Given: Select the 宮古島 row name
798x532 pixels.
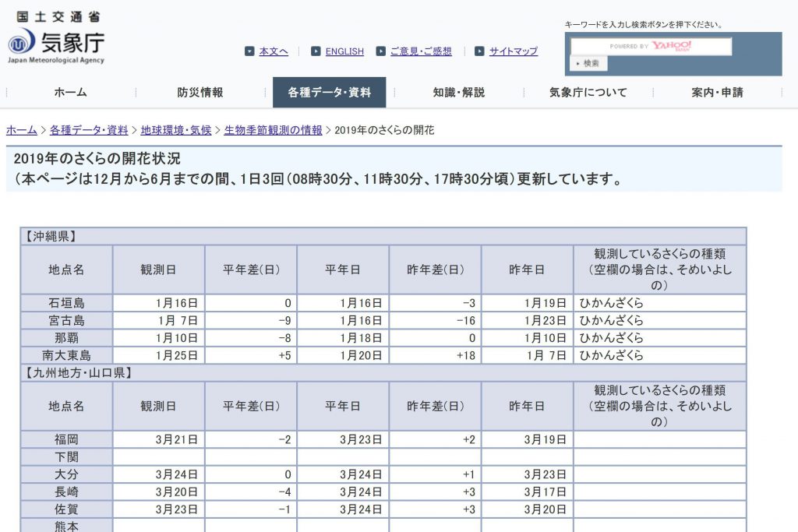Looking at the screenshot, I should pyautogui.click(x=67, y=320).
